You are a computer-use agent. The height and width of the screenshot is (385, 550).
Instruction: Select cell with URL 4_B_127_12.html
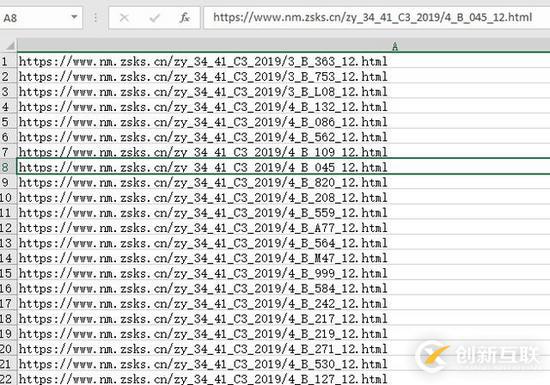(x=283, y=379)
